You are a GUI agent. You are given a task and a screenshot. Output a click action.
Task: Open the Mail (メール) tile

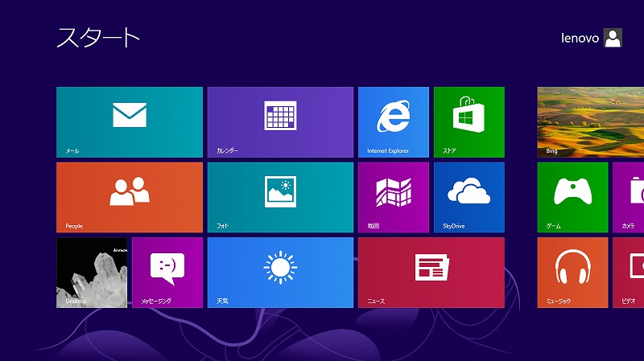130,122
